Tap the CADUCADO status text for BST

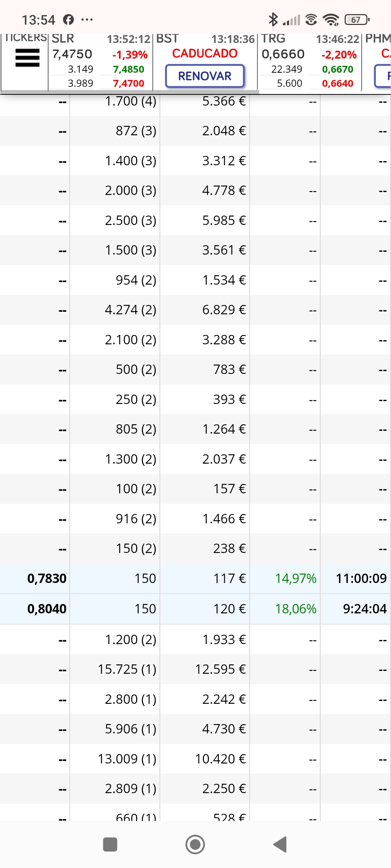coord(205,54)
